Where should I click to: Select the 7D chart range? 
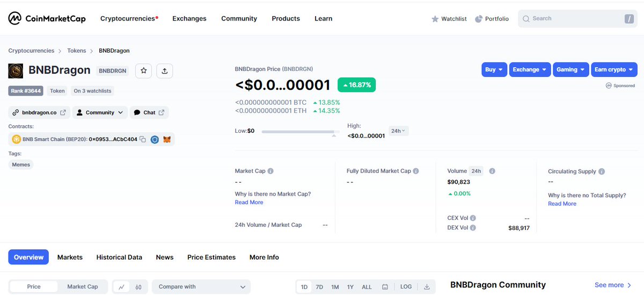[x=319, y=287]
